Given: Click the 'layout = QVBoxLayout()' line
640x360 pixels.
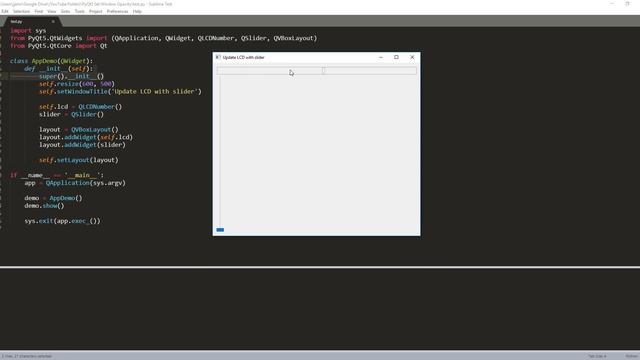Looking at the screenshot, I should 79,129.
